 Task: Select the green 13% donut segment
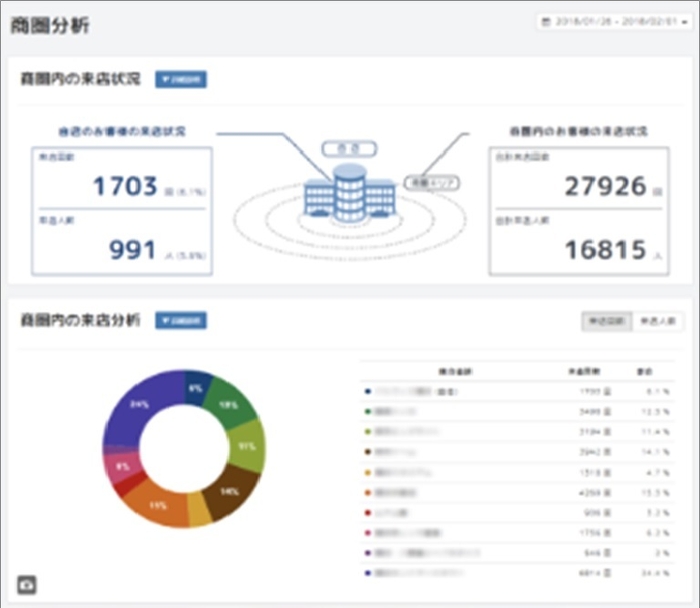(x=227, y=400)
